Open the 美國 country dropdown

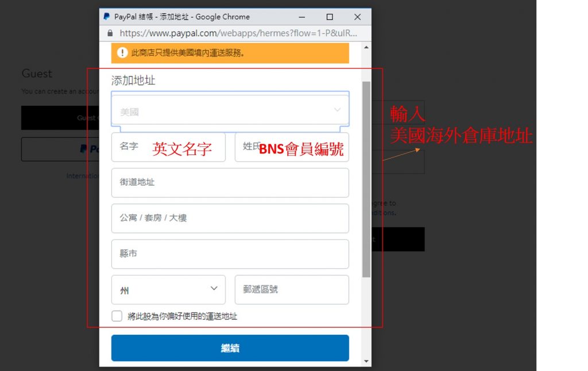(230, 111)
